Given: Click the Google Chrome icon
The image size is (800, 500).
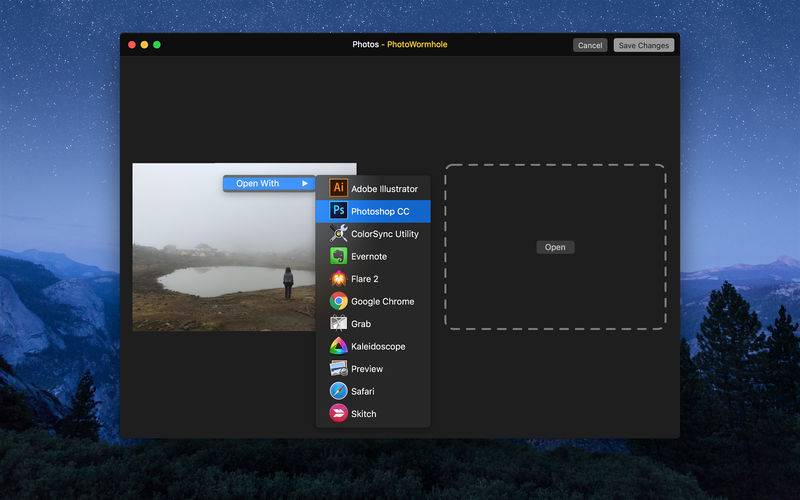Looking at the screenshot, I should pos(338,301).
